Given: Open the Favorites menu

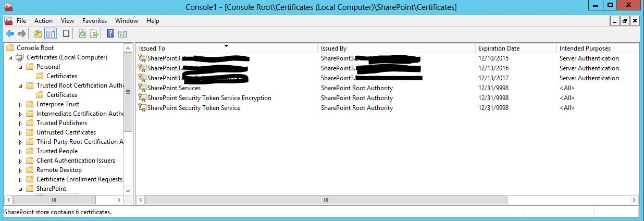Looking at the screenshot, I should [x=94, y=21].
